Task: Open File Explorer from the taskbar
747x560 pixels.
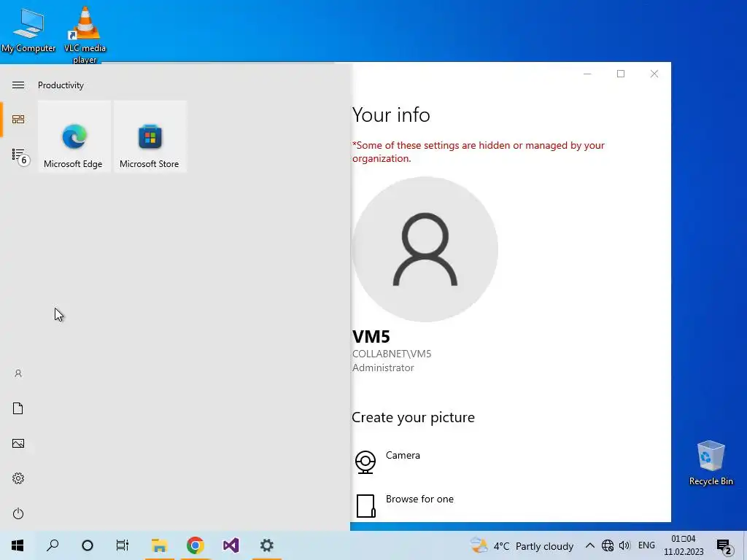Action: click(x=159, y=545)
